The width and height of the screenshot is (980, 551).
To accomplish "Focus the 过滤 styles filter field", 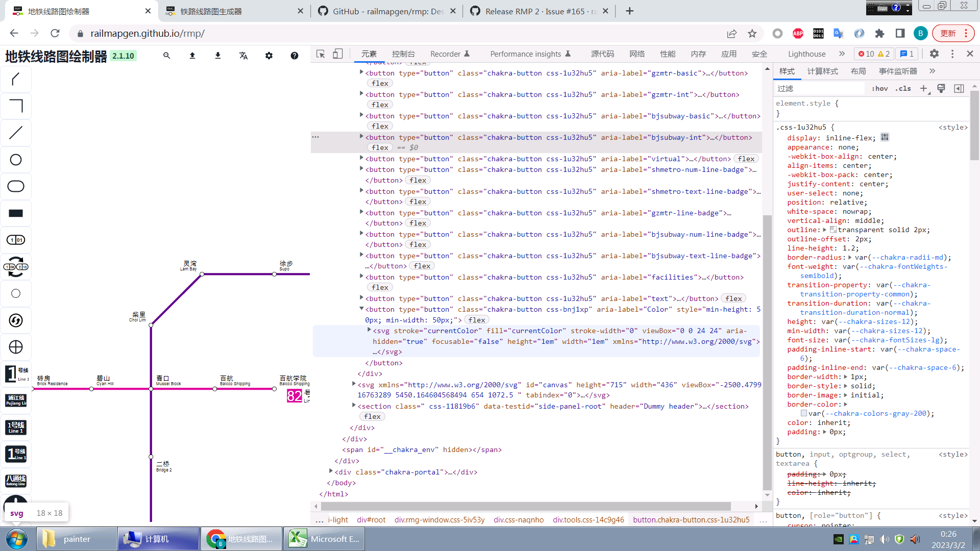I will pyautogui.click(x=820, y=89).
